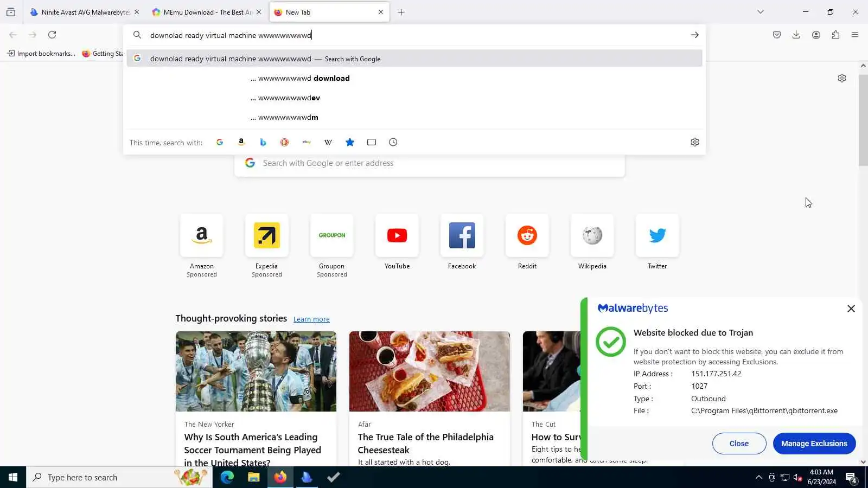Close the New Tab tab

[381, 12]
